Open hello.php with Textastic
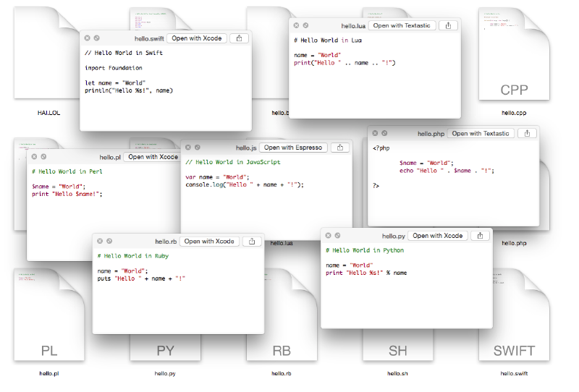This screenshot has height=392, width=579. [481, 133]
